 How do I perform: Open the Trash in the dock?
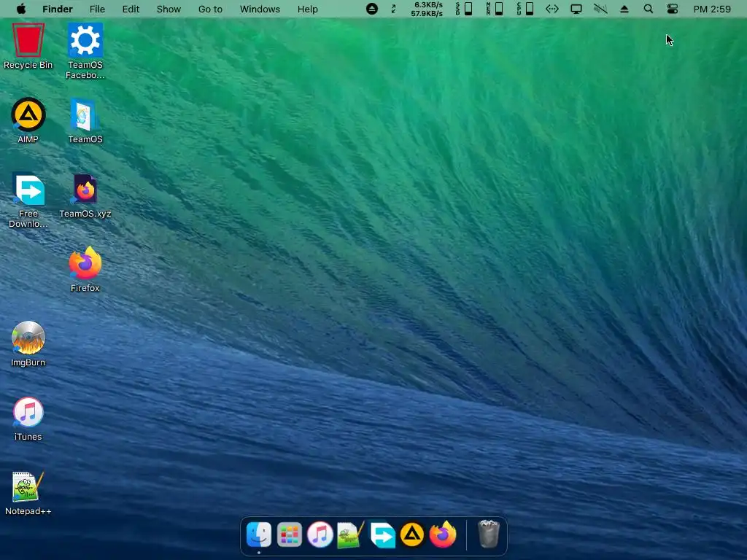(x=488, y=534)
